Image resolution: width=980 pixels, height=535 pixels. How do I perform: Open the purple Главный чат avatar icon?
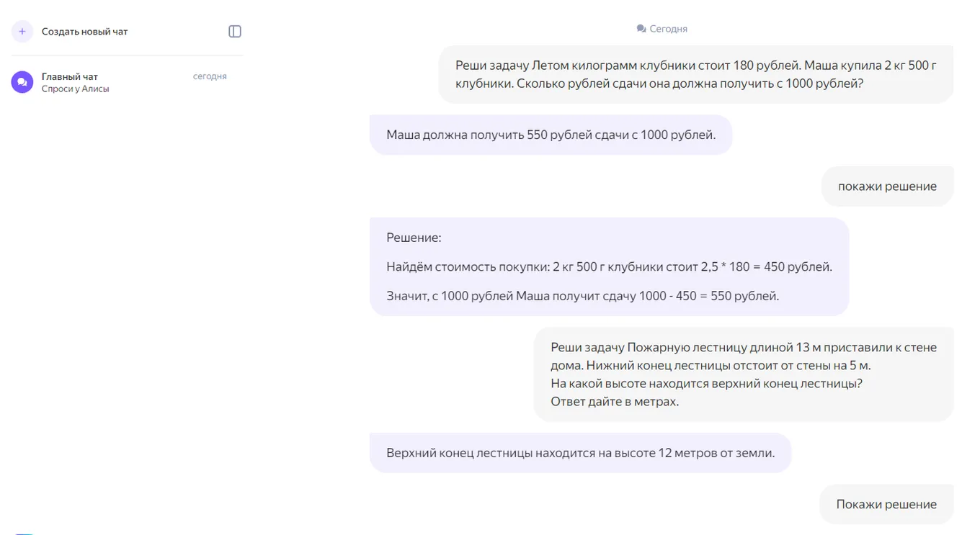coord(22,82)
